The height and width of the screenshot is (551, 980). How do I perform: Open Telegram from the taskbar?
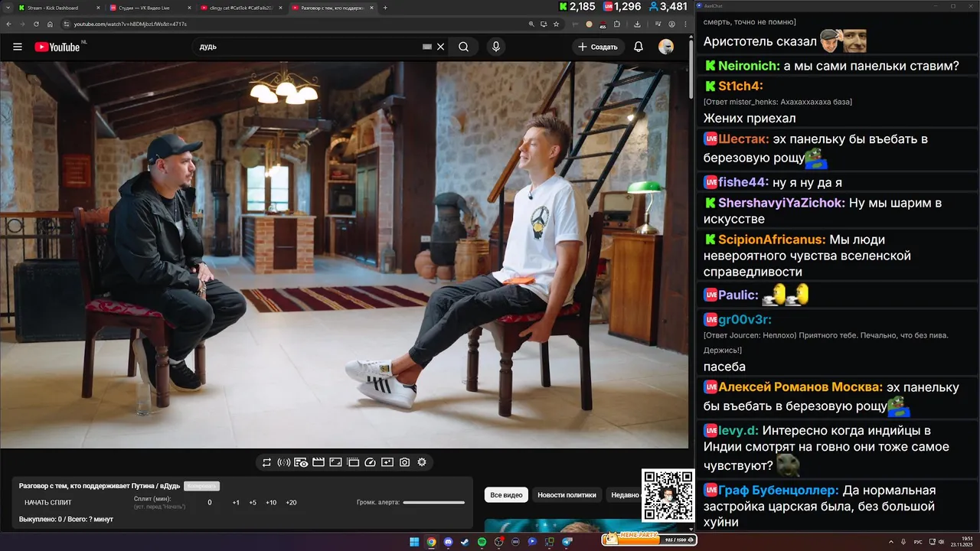click(567, 542)
